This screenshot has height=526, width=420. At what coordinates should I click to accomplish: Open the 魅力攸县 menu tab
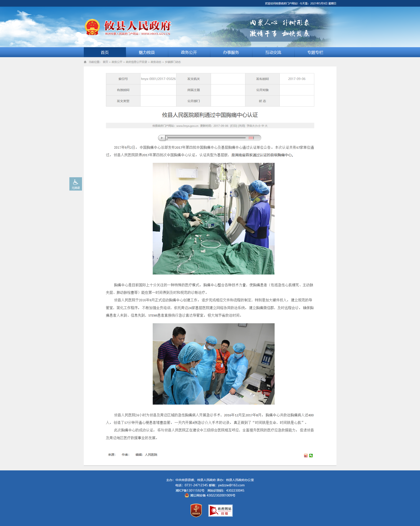point(147,53)
